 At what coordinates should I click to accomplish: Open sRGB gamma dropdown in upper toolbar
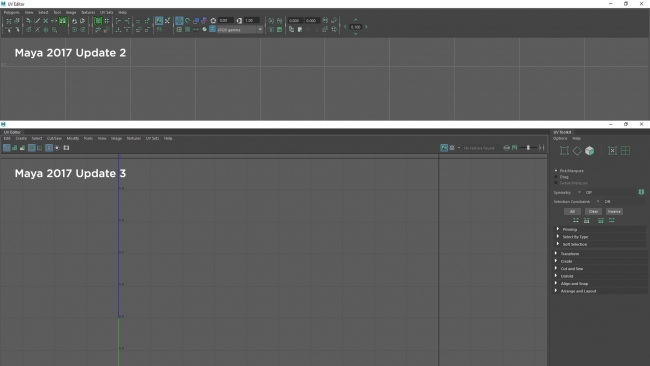240,30
